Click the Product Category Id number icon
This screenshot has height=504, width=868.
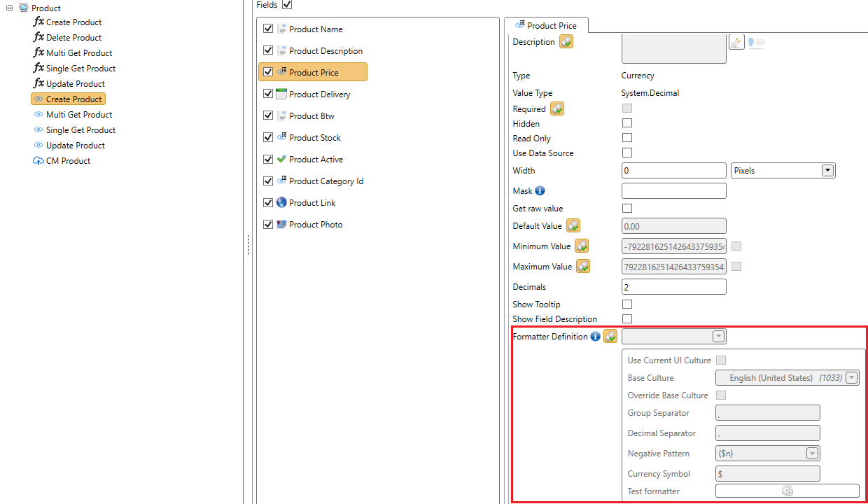[281, 181]
